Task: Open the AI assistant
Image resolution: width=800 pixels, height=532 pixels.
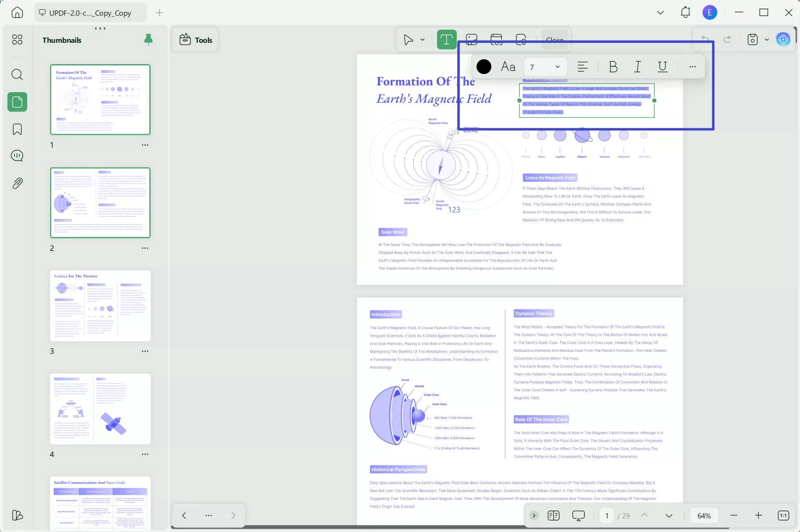Action: [x=783, y=39]
